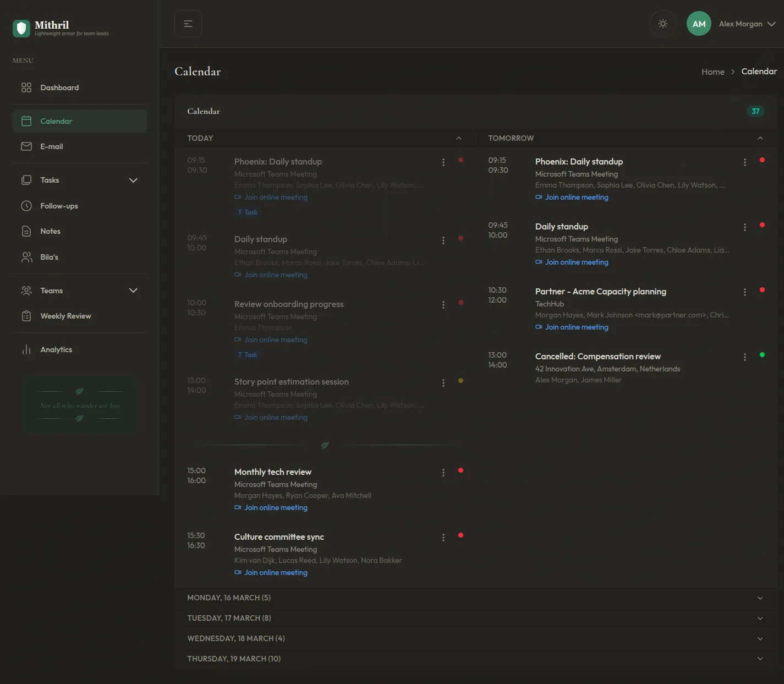Collapse the TOMORROW section
Image resolution: width=784 pixels, height=684 pixels.
tap(760, 138)
